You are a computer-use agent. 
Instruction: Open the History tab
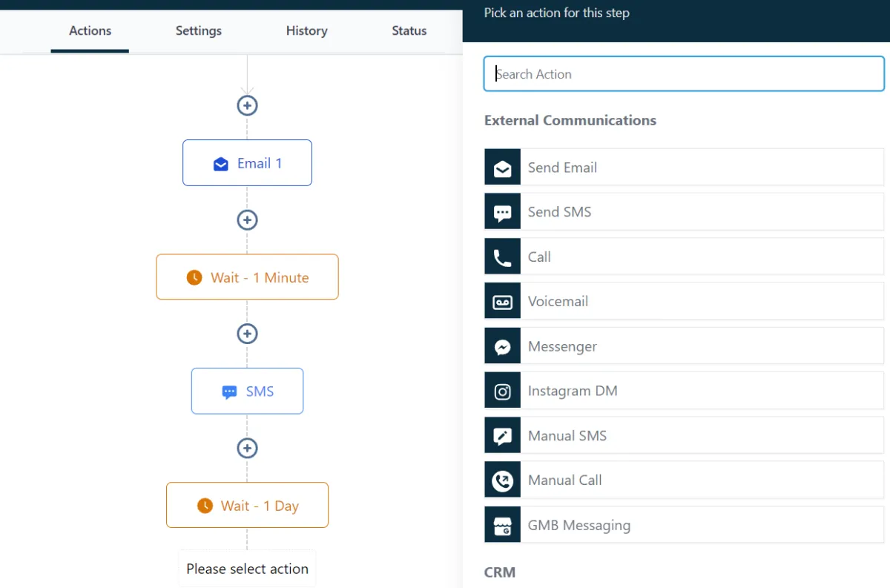click(306, 31)
